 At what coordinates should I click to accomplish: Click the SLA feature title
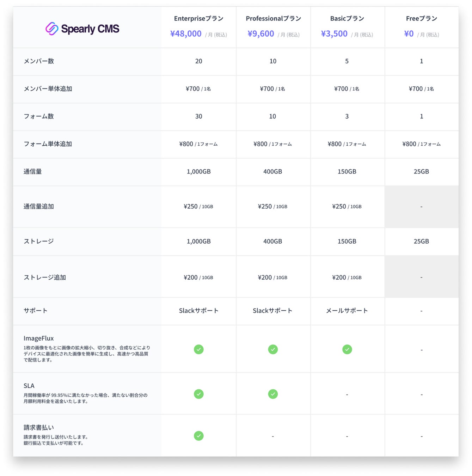pos(29,386)
